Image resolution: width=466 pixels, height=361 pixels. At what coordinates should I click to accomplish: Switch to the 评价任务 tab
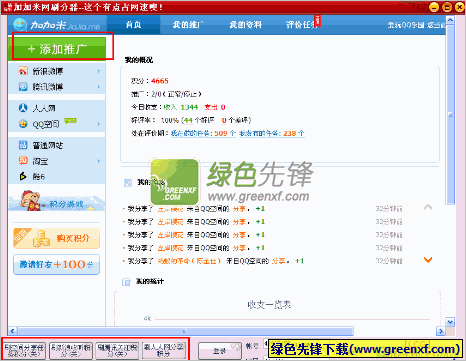(x=302, y=25)
